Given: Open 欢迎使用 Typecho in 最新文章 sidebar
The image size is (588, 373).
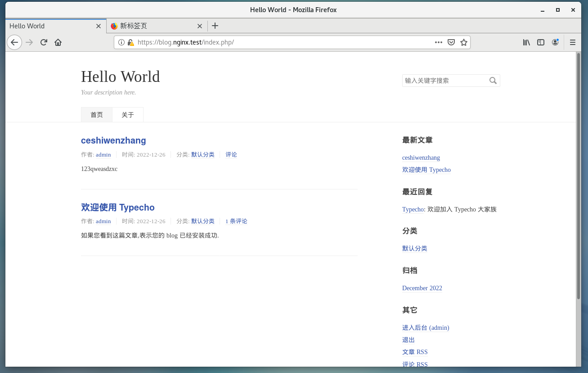Looking at the screenshot, I should coord(426,170).
